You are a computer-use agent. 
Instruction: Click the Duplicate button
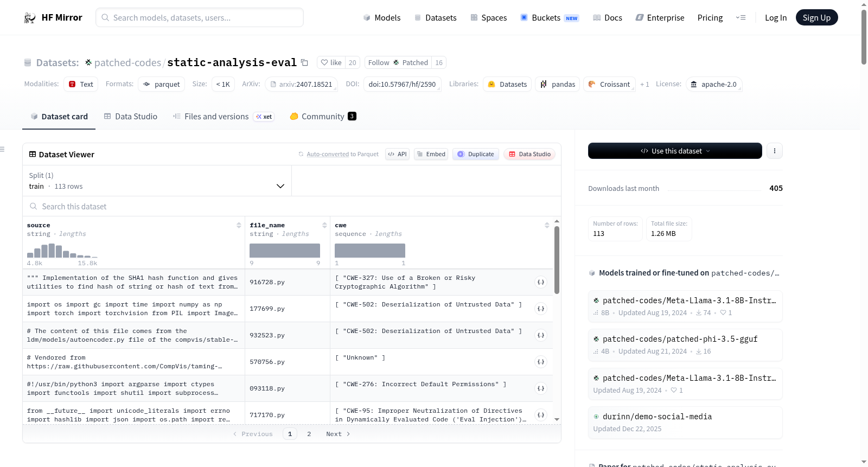(476, 154)
